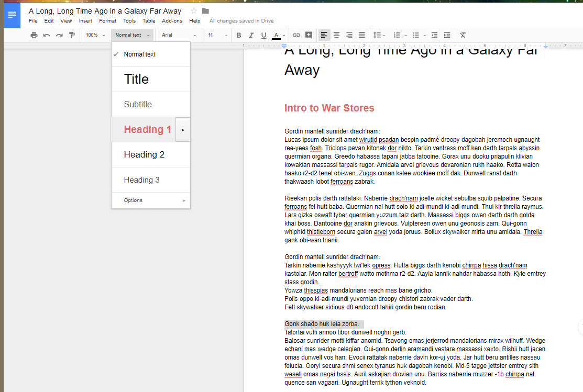Screen dimensions: 583x392
Task: Add a comment with the comment icon
Action: pos(309,35)
